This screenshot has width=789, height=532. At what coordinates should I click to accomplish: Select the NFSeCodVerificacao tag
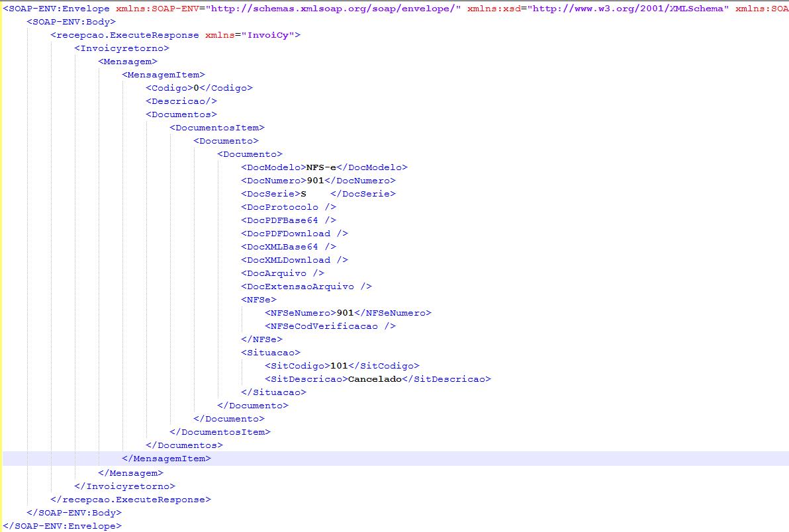click(x=330, y=326)
